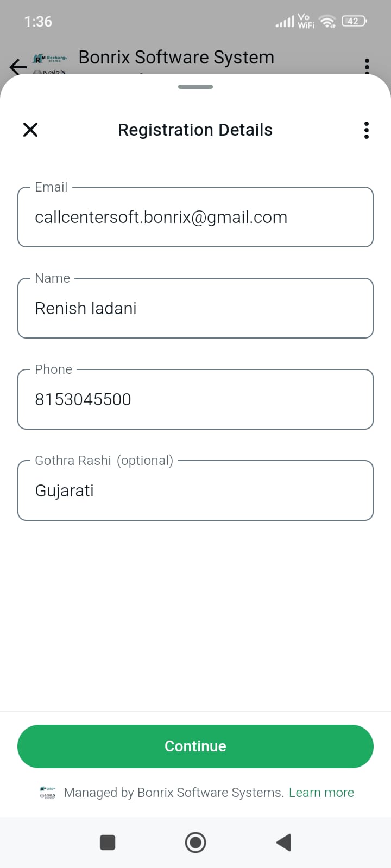Open the Registration Details three-dot menu
This screenshot has height=868, width=391.
pos(367,130)
